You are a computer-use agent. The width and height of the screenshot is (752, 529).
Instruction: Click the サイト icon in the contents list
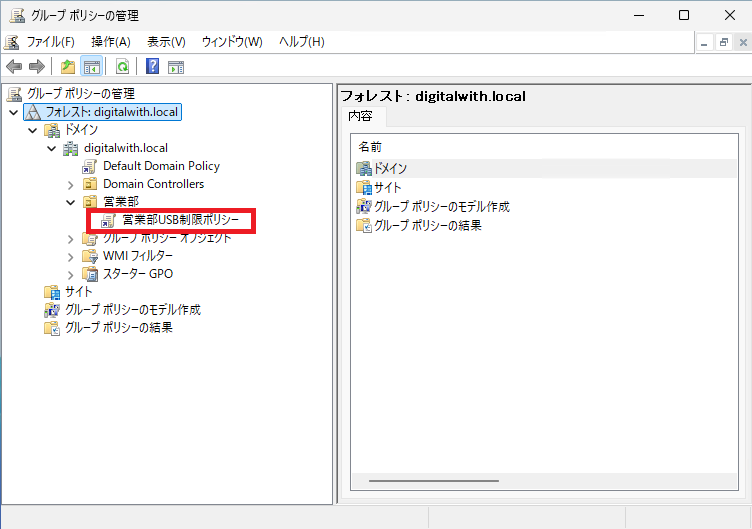coord(364,188)
